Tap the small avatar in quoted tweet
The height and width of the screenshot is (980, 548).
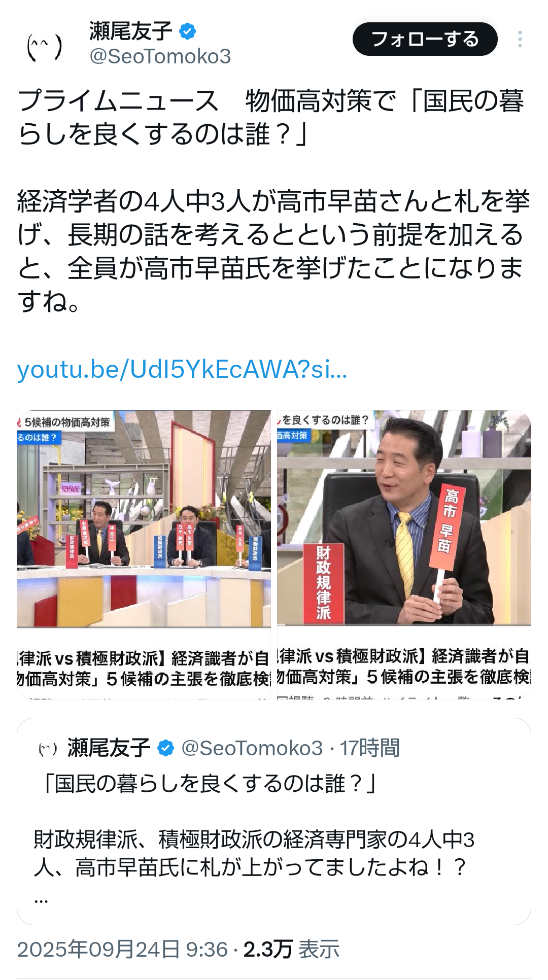pos(48,749)
